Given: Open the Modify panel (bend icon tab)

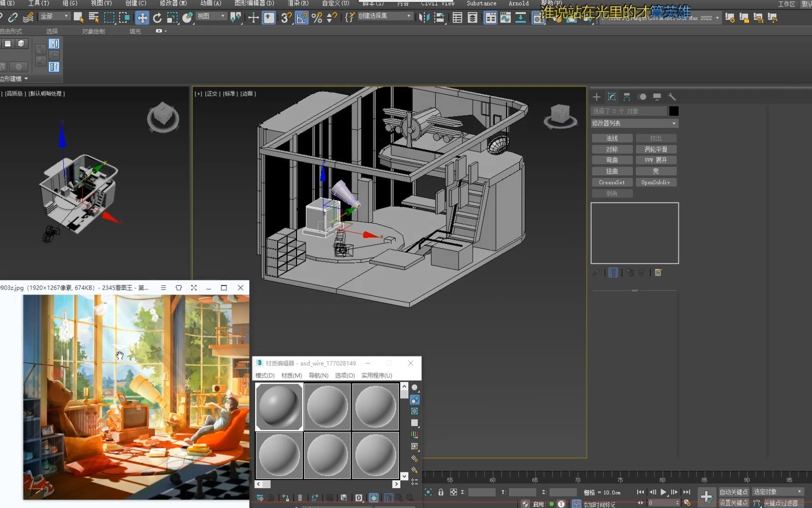Looking at the screenshot, I should point(611,97).
